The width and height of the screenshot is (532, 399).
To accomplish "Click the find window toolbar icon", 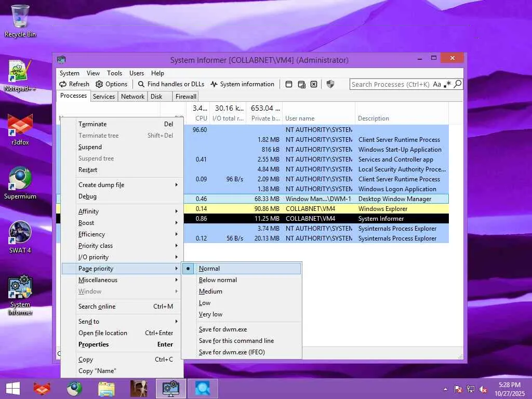I will [x=289, y=84].
